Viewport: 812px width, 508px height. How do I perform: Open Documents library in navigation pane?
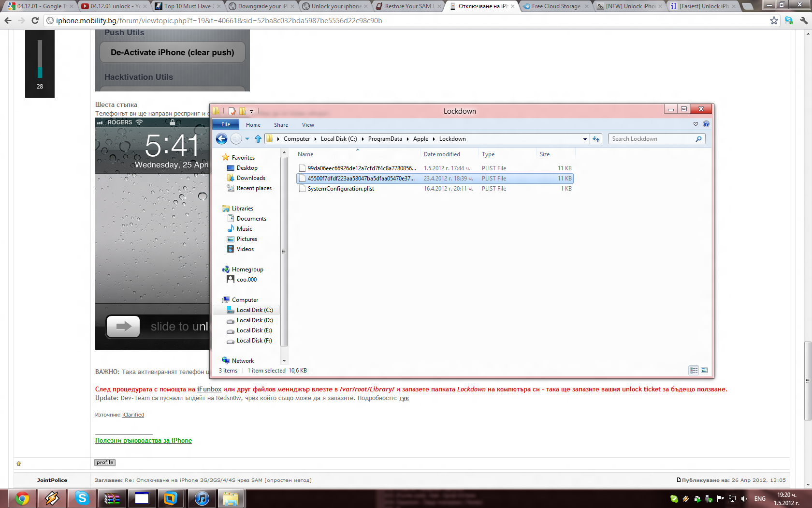tap(251, 219)
